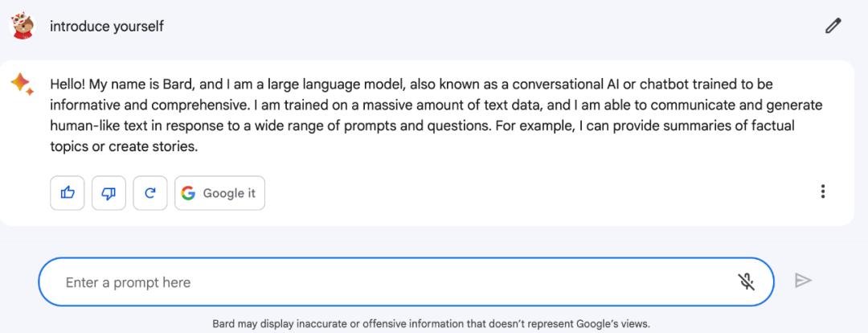Screen dimensions: 868x333
Task: Click "My name is Bard" in the response
Action: pyautogui.click(x=136, y=84)
